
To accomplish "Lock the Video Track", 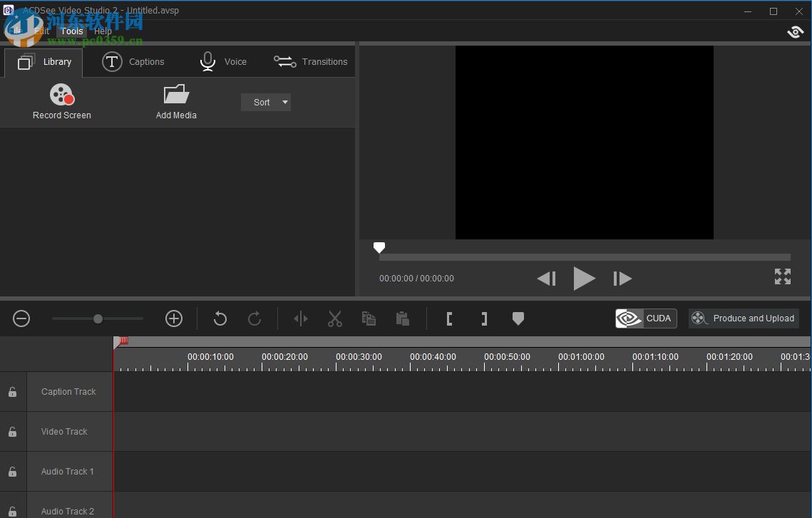I will point(12,431).
